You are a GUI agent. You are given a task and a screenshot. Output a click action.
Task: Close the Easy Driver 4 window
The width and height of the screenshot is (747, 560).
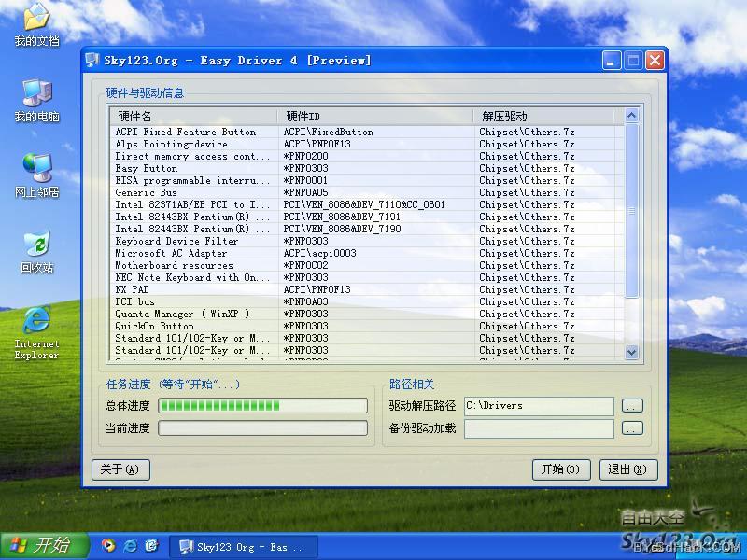655,61
